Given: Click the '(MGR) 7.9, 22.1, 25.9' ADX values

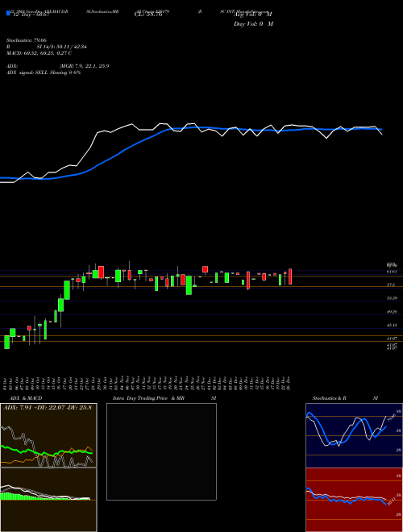Looking at the screenshot, I should click(84, 66).
